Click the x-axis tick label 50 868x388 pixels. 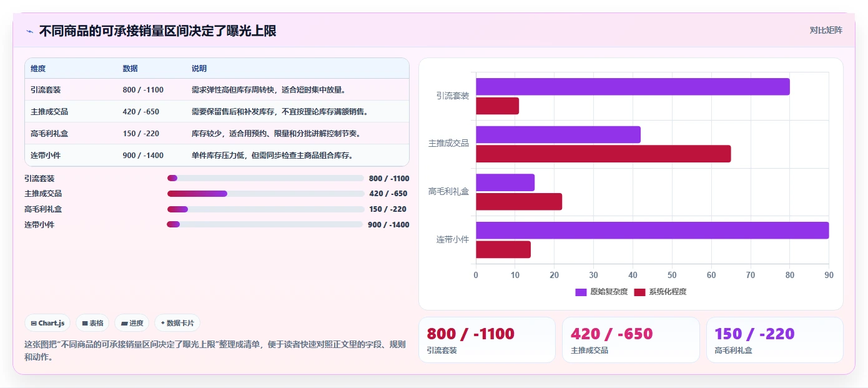pos(672,275)
